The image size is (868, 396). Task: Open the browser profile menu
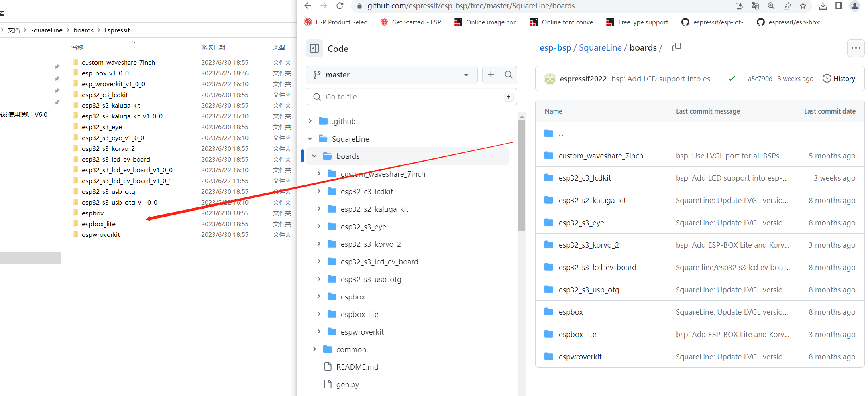pyautogui.click(x=854, y=6)
